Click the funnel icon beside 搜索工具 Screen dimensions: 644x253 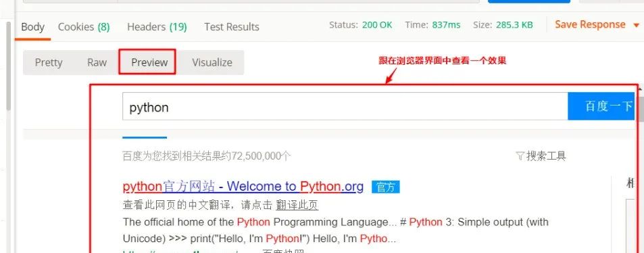point(520,156)
